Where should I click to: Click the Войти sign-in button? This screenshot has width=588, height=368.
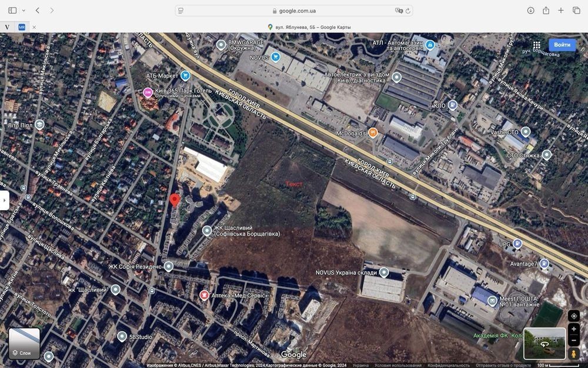[x=562, y=45]
